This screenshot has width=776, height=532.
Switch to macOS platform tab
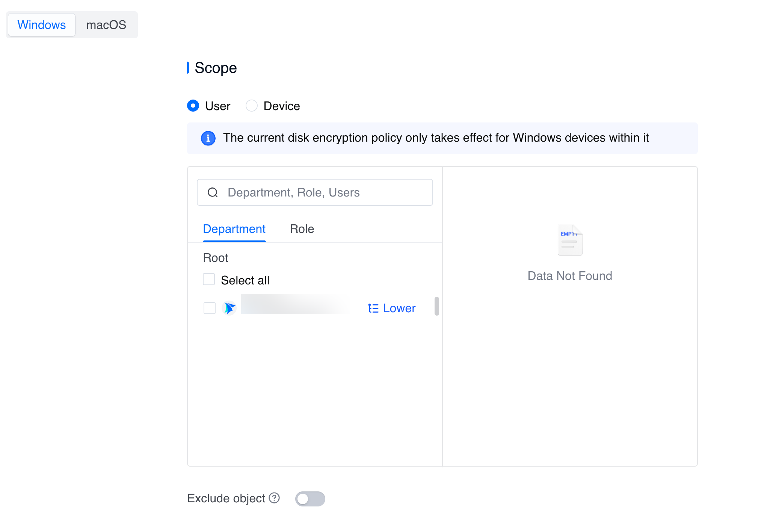pos(106,25)
